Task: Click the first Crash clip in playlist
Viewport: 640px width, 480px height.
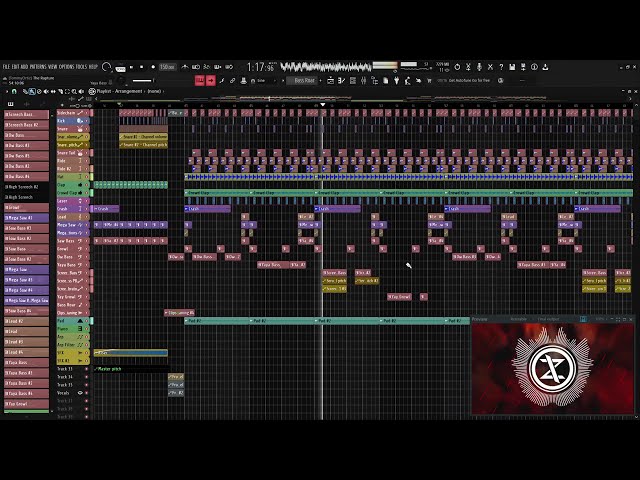Action: point(106,209)
